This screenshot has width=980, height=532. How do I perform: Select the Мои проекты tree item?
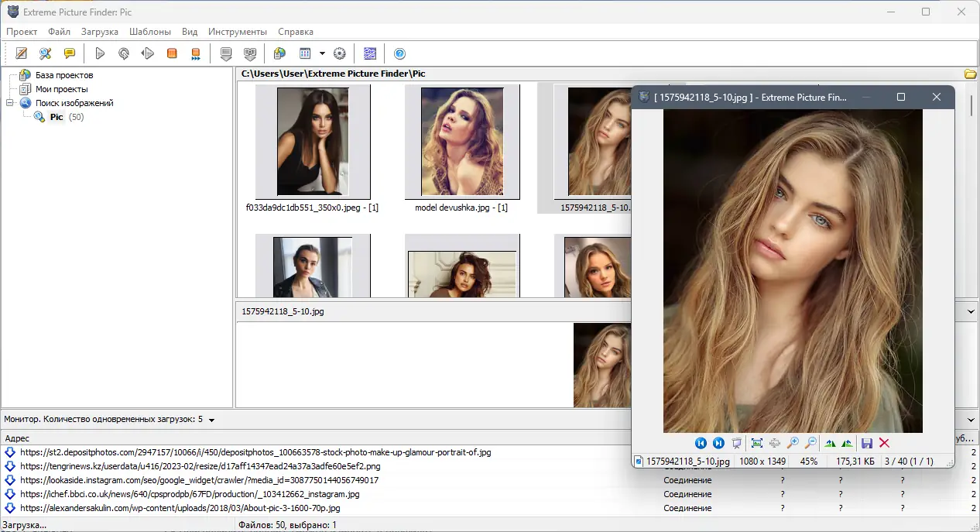(61, 89)
